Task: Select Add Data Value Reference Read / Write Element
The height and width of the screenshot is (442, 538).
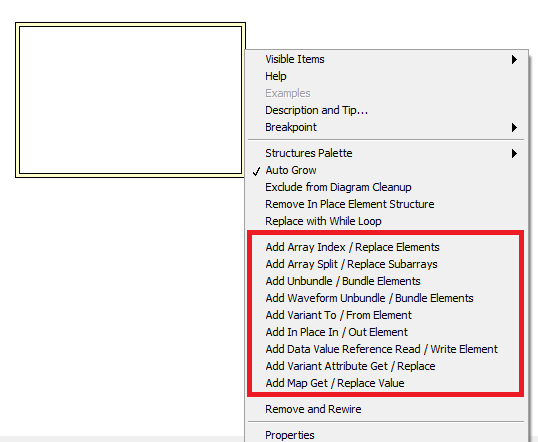Action: tap(386, 349)
